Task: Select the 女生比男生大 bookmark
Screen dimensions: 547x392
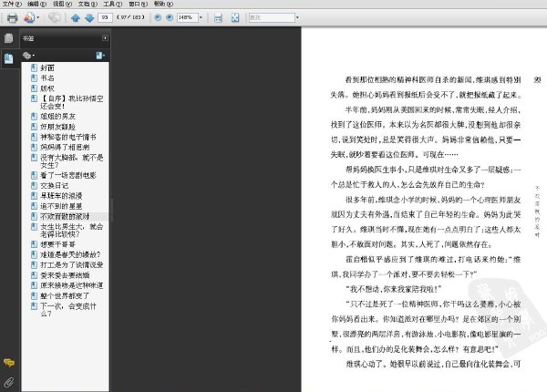Action: click(x=72, y=230)
